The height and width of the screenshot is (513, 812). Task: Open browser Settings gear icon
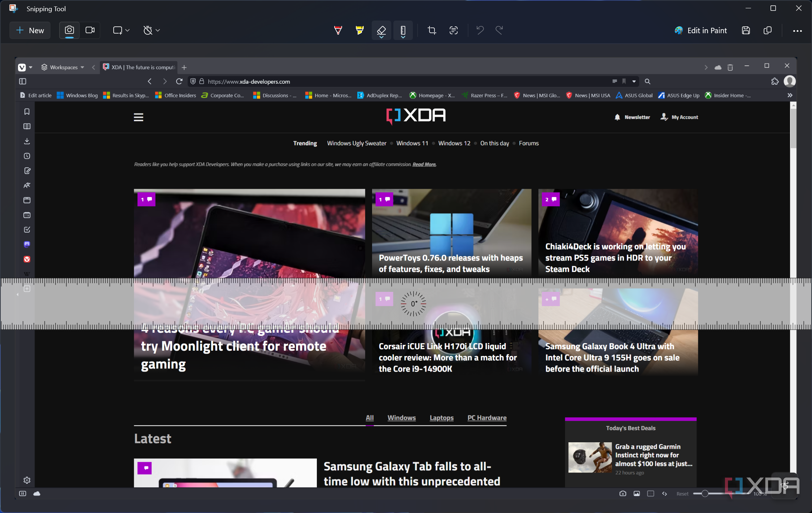pos(27,480)
